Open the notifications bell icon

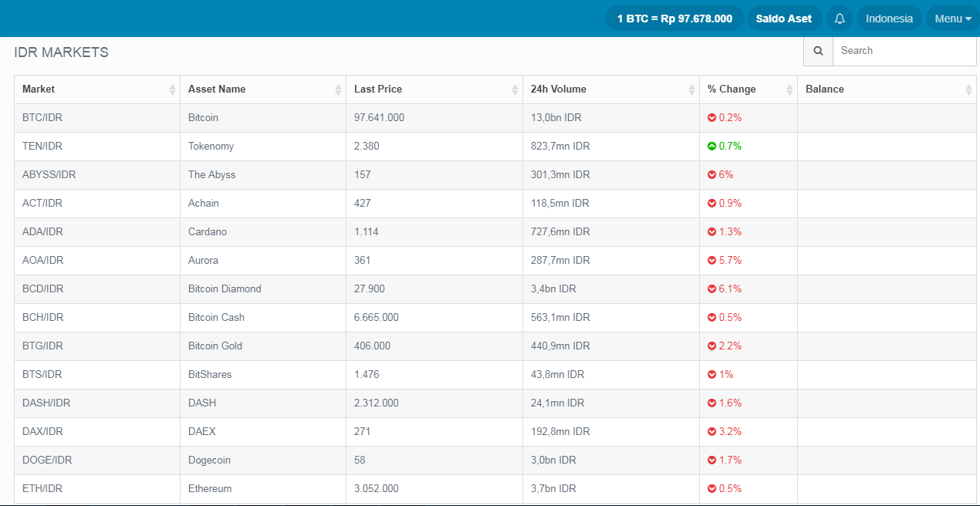840,19
